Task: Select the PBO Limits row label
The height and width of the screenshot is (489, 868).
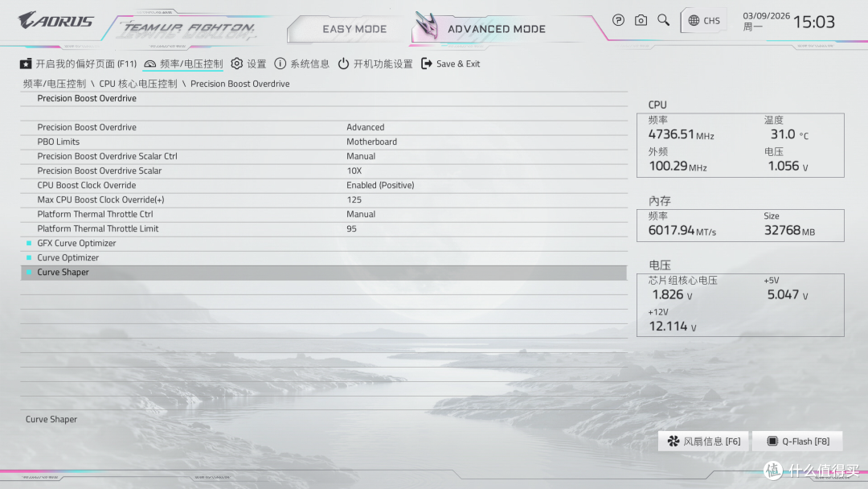Action: (58, 142)
